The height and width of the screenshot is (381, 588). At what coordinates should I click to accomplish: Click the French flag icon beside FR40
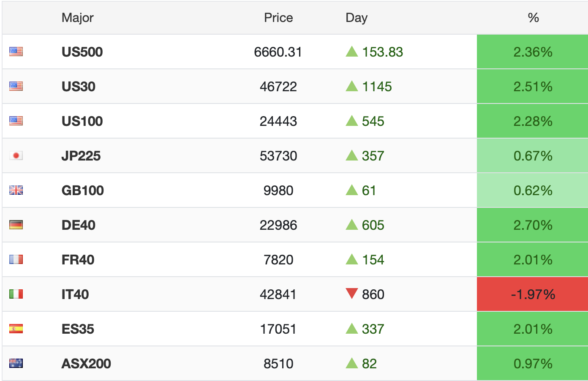[16, 260]
